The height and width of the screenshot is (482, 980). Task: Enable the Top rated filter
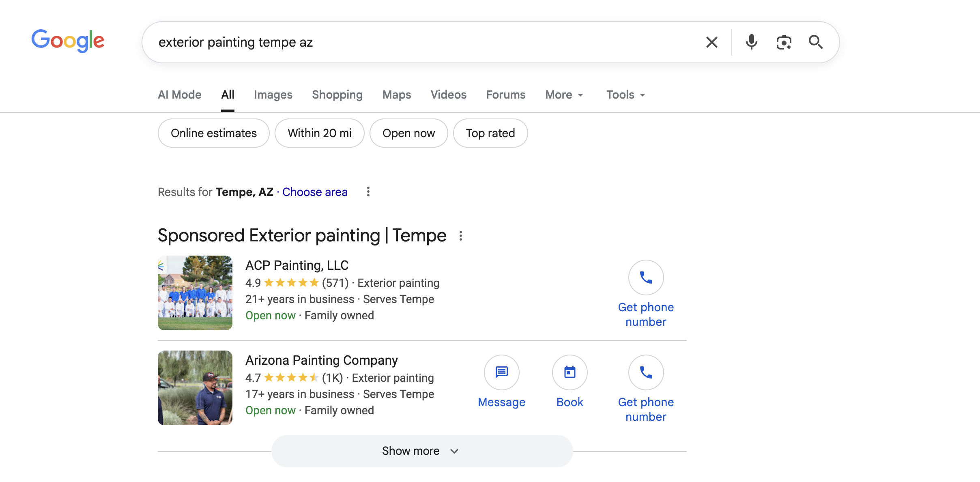490,133
